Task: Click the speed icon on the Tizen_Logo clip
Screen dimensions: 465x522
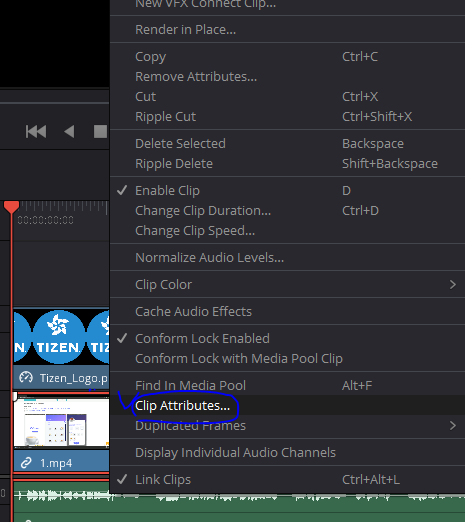Action: tap(26, 378)
